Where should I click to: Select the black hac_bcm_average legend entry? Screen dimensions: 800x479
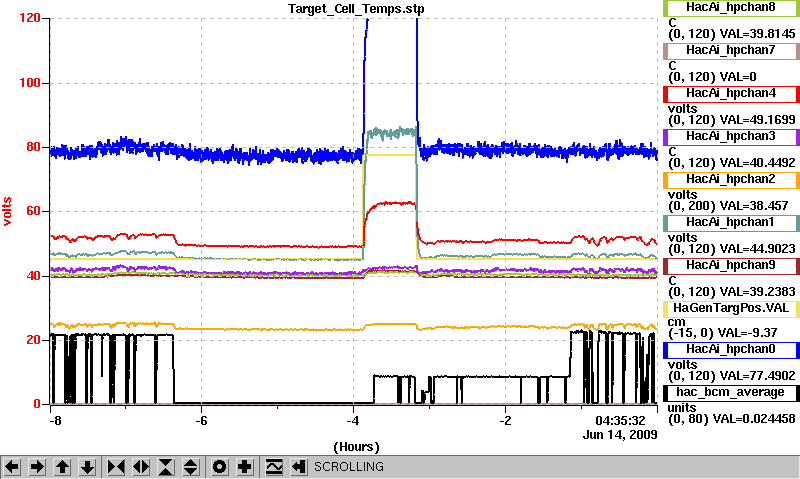coord(731,392)
